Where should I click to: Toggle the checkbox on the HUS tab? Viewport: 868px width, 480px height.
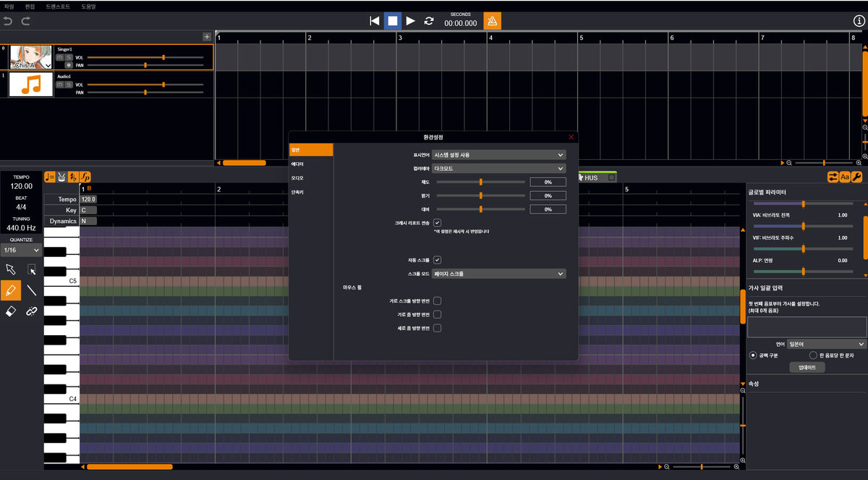(611, 177)
